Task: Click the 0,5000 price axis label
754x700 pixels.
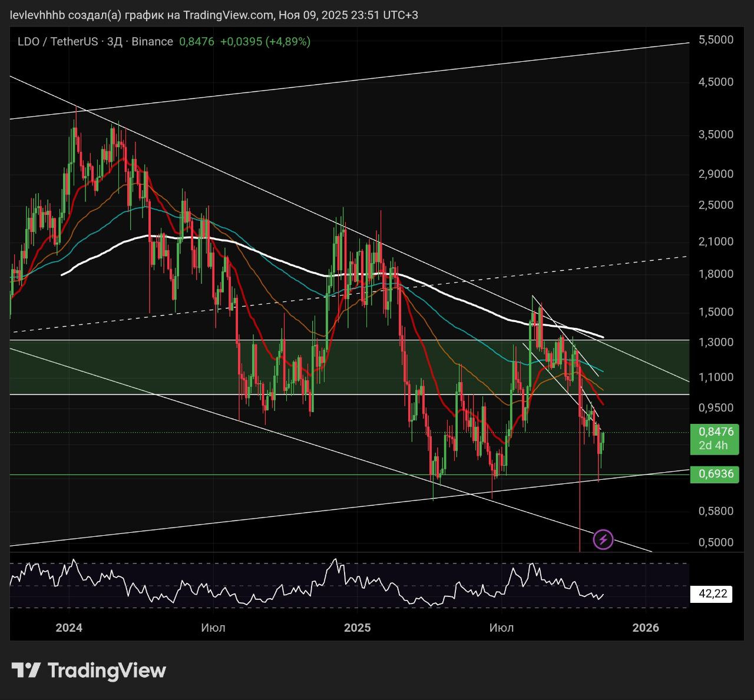Action: point(716,542)
